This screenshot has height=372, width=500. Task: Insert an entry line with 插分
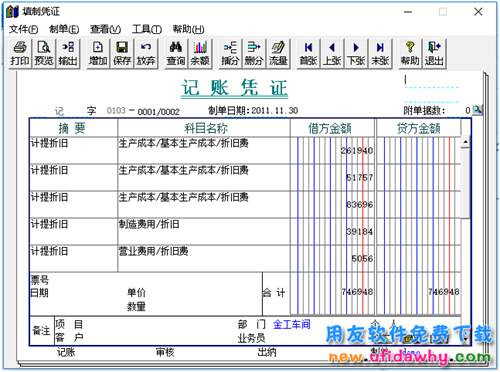point(230,54)
